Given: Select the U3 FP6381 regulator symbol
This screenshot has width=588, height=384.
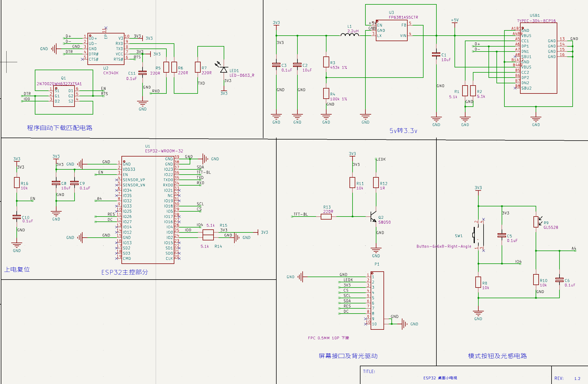Looking at the screenshot, I should click(391, 30).
